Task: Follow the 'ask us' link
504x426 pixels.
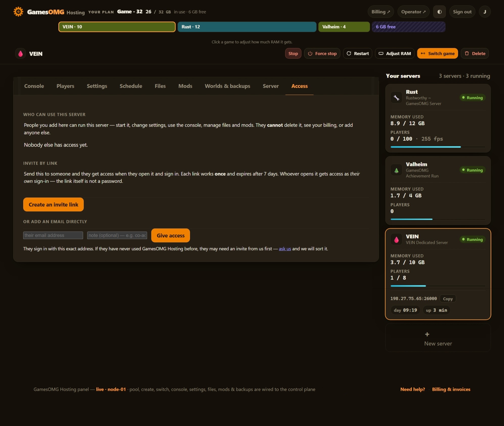Action: (285, 249)
